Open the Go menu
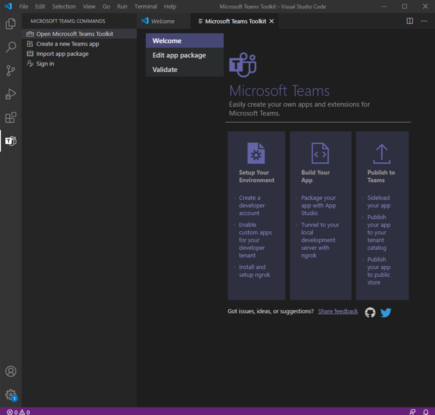 (x=106, y=6)
